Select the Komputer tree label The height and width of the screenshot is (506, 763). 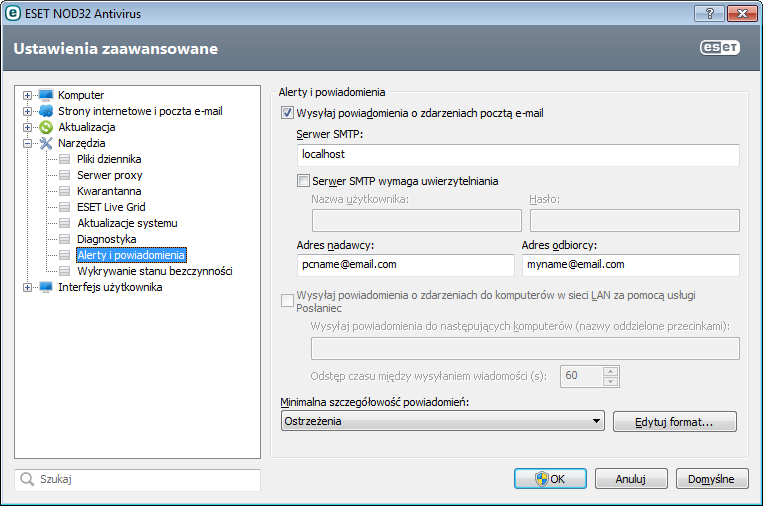click(x=81, y=95)
